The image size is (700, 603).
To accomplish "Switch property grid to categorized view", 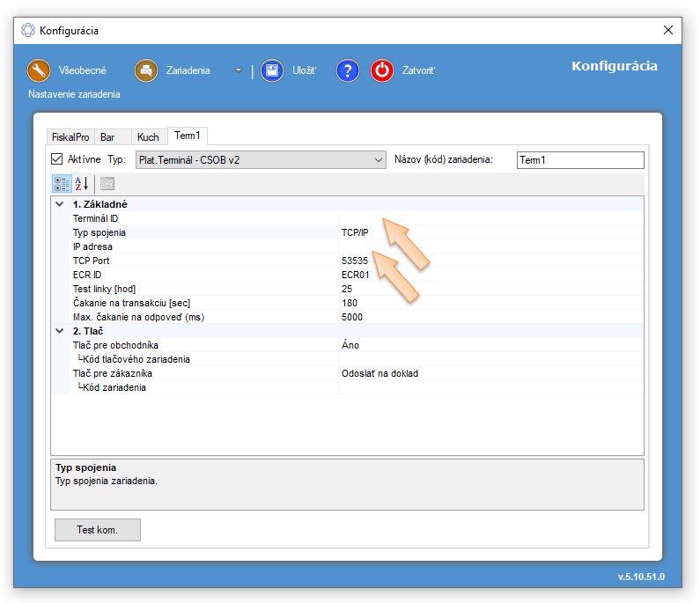I will (62, 183).
